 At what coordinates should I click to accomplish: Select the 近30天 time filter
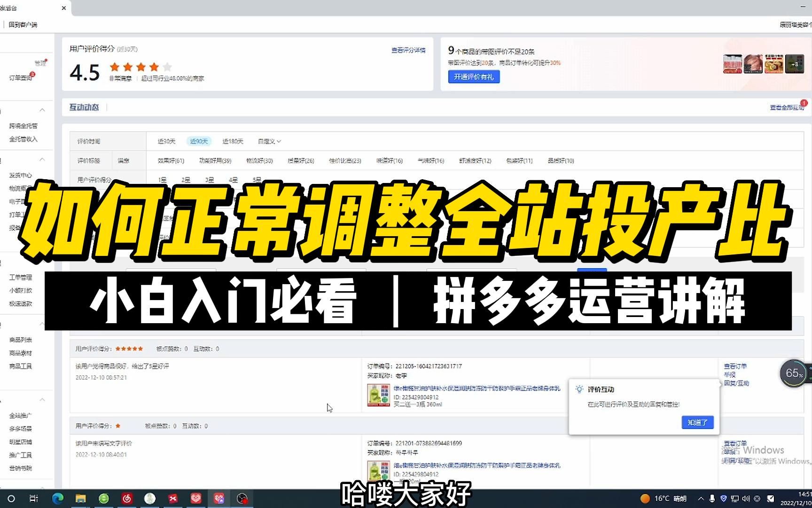point(166,141)
